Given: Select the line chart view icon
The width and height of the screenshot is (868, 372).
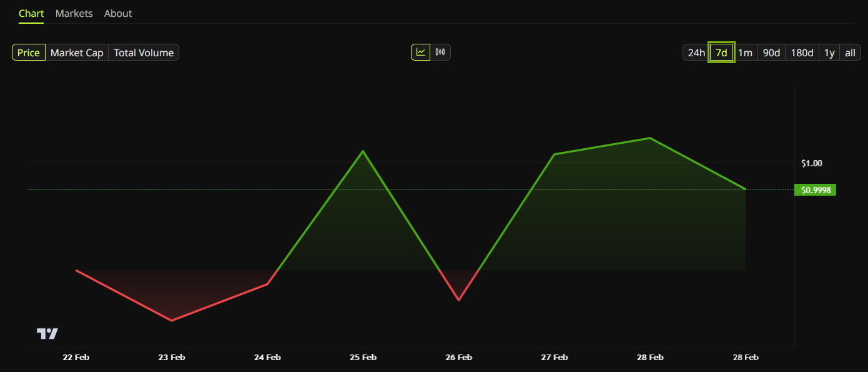Looking at the screenshot, I should [421, 52].
